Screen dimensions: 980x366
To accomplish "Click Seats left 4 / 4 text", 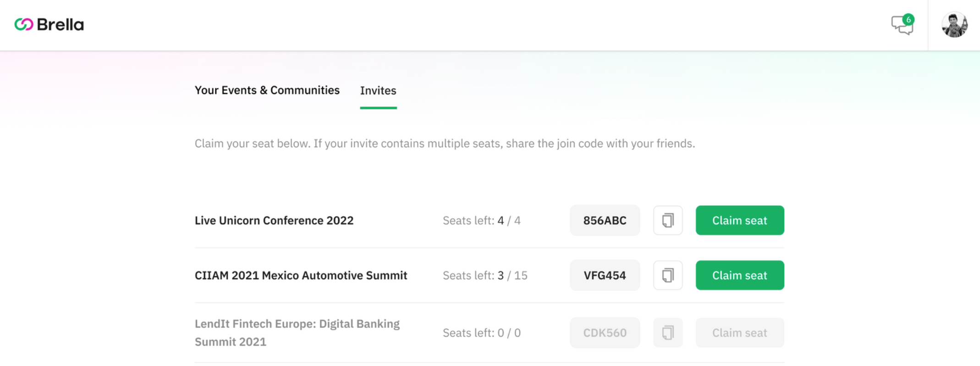I will pos(481,221).
